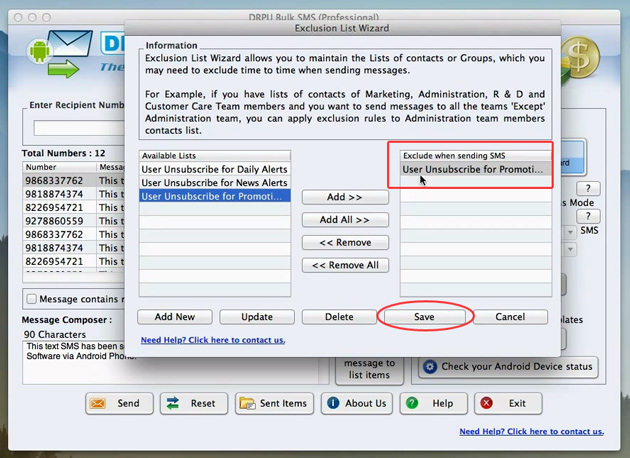Click Check your Android Device status button
The height and width of the screenshot is (458, 630).
(x=508, y=367)
